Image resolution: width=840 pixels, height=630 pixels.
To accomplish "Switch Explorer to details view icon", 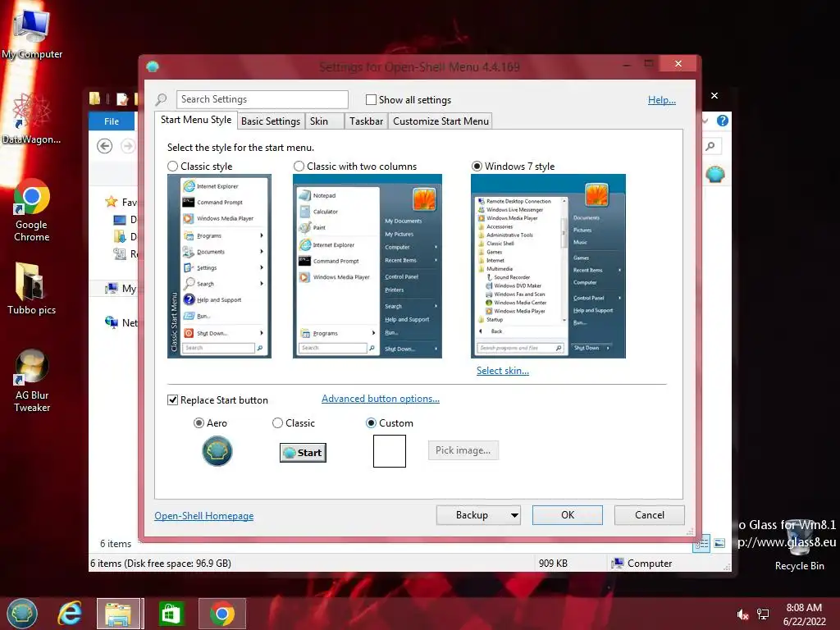I will tap(701, 543).
